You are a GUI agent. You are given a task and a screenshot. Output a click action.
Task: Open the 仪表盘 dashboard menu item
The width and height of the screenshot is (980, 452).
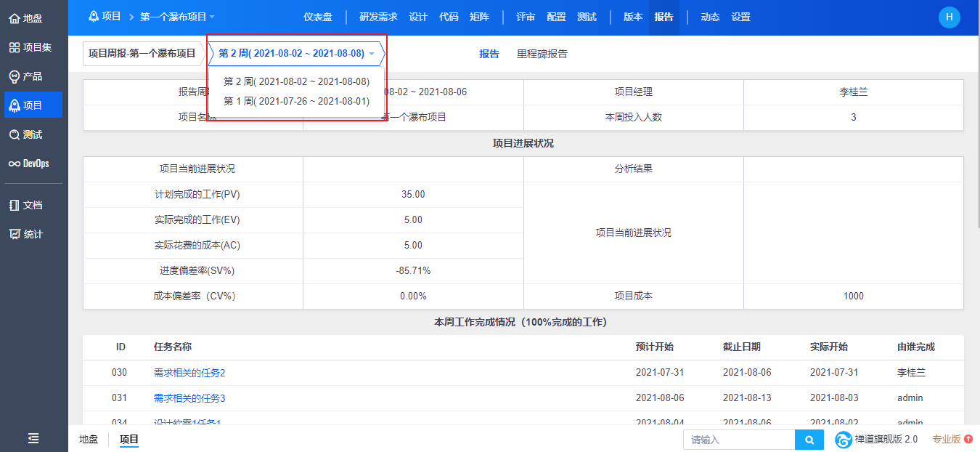(x=317, y=17)
